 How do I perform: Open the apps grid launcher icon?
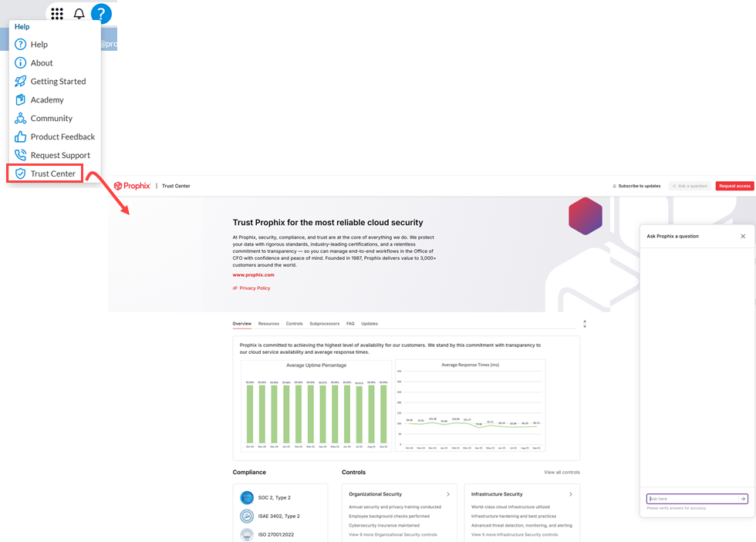pyautogui.click(x=56, y=14)
